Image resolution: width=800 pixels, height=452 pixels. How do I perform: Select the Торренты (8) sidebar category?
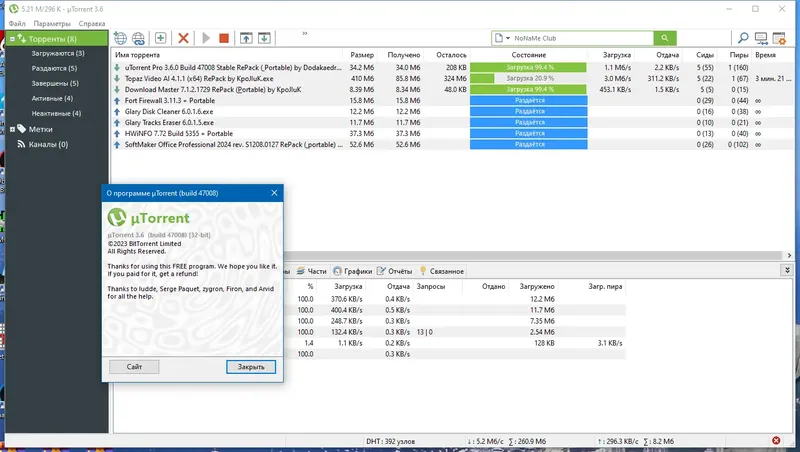coord(57,39)
